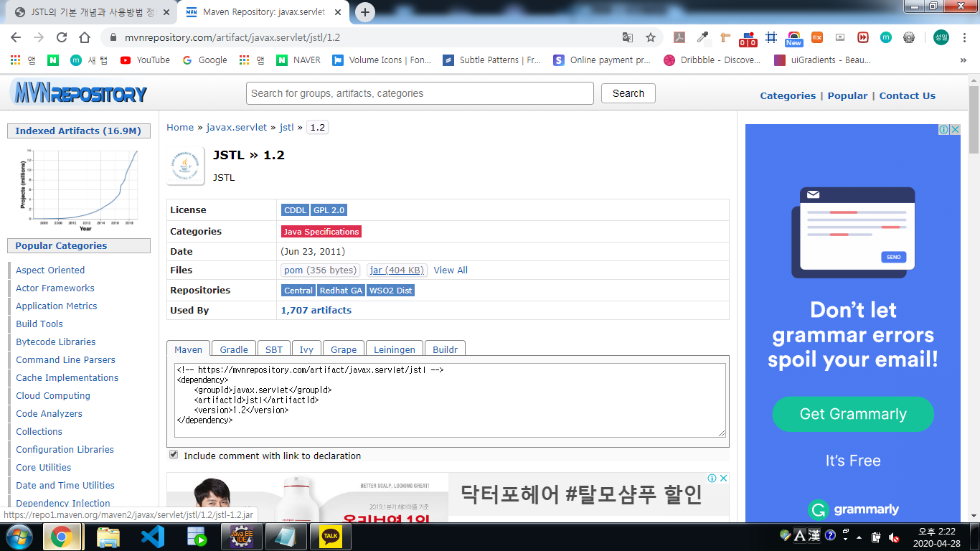This screenshot has width=980, height=551.
Task: Open the NAVER bookmark
Action: click(298, 60)
